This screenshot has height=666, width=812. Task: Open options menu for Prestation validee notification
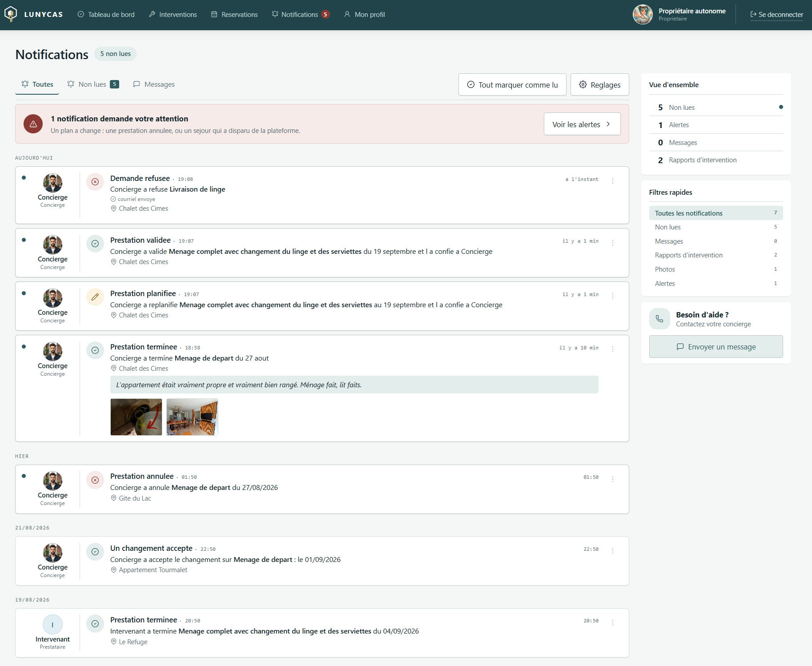(613, 243)
